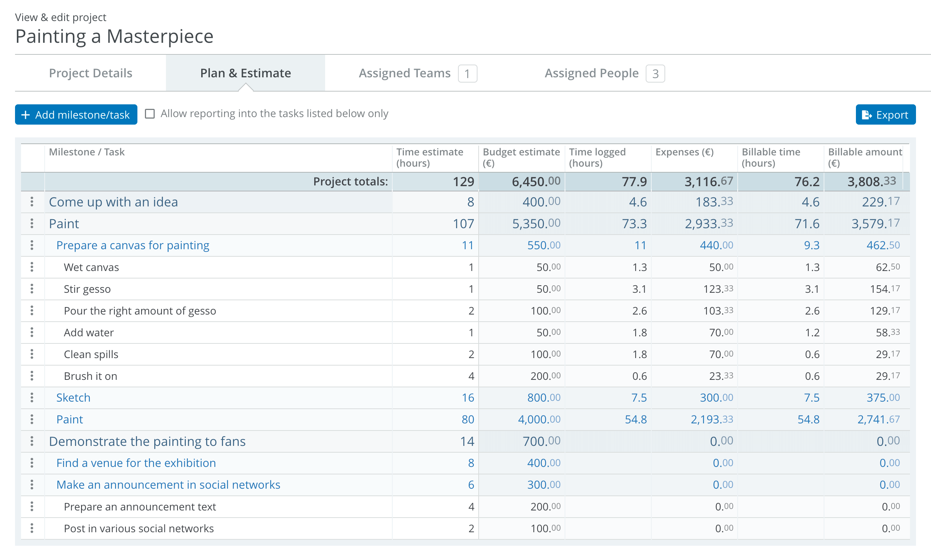
Task: Open the row menu for "Brush it on"
Action: (x=32, y=376)
